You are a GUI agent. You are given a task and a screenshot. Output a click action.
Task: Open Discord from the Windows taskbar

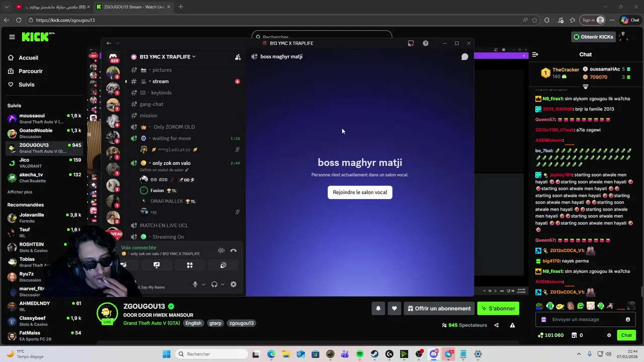(434, 354)
